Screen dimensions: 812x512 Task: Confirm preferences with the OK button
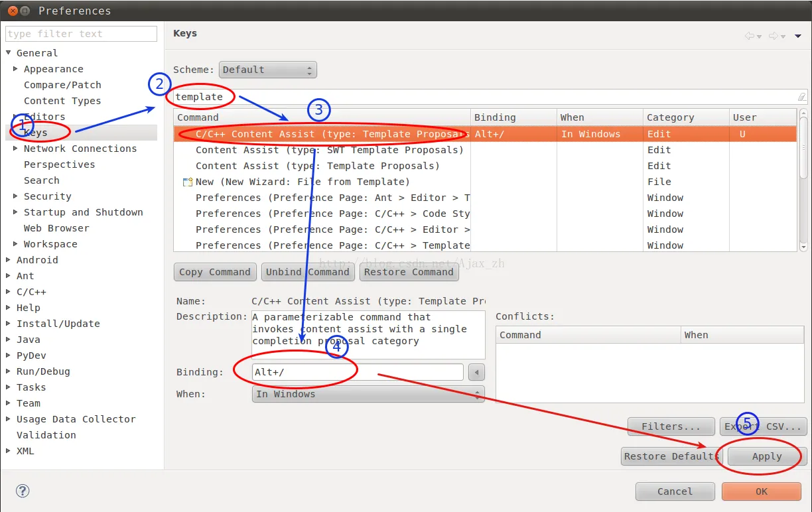pos(762,491)
